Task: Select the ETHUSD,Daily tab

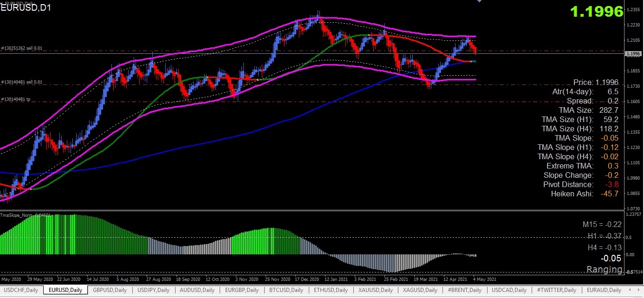Action: tap(331, 290)
